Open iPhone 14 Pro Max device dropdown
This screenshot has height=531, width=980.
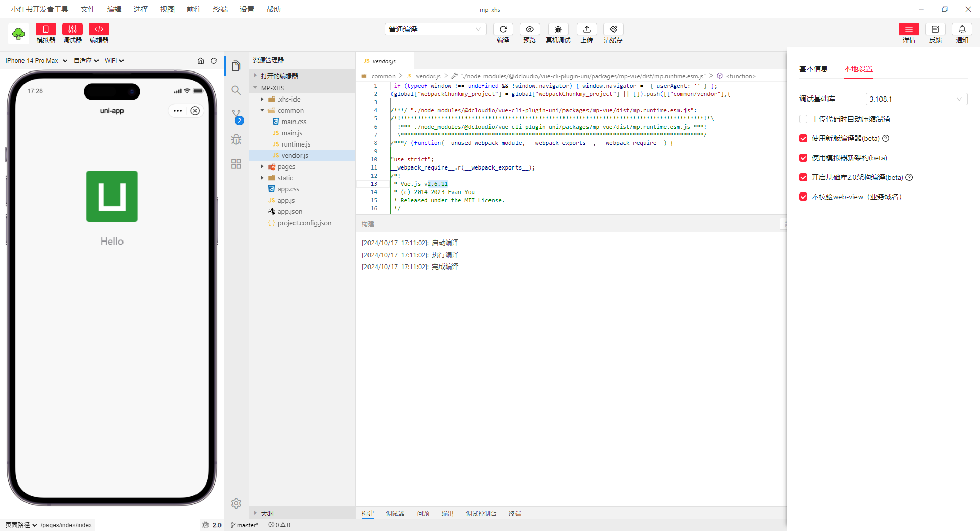click(x=36, y=61)
